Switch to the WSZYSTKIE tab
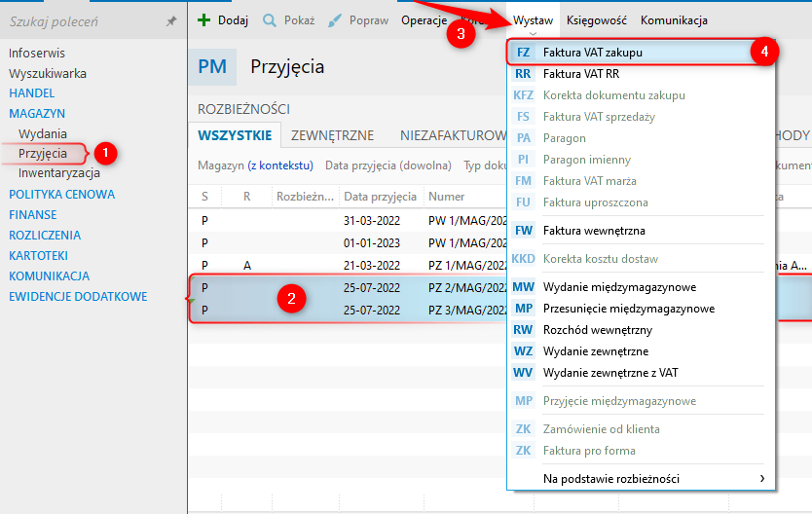Image resolution: width=812 pixels, height=514 pixels. (235, 135)
